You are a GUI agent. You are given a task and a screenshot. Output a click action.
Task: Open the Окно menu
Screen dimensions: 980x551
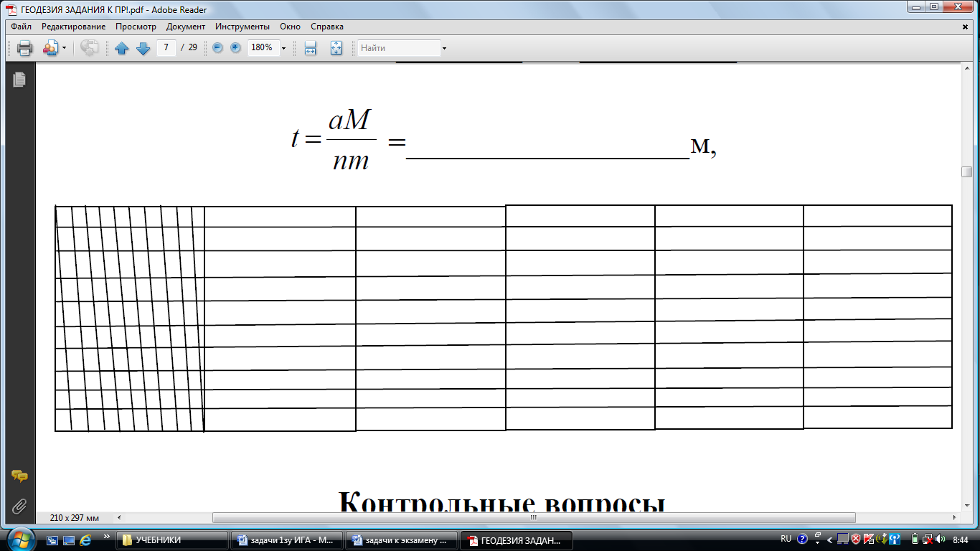(290, 27)
